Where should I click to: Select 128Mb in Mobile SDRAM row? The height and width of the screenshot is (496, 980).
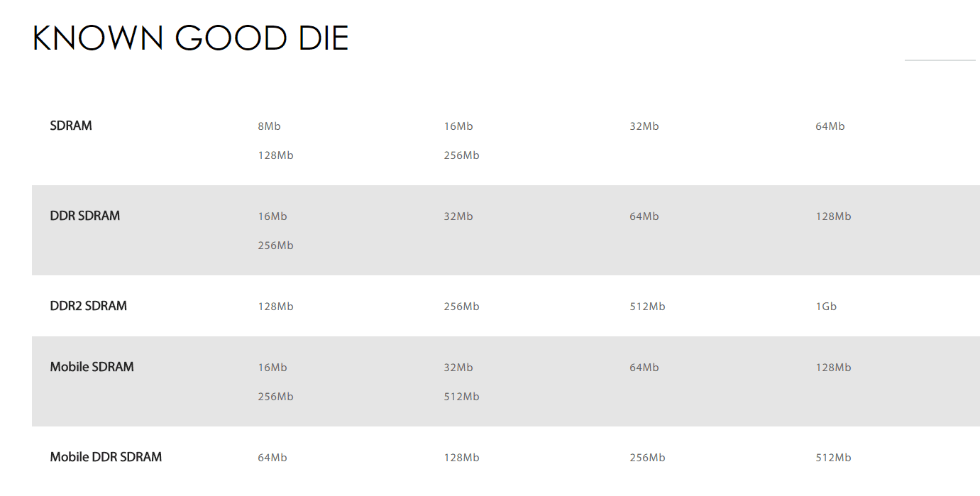[833, 368]
